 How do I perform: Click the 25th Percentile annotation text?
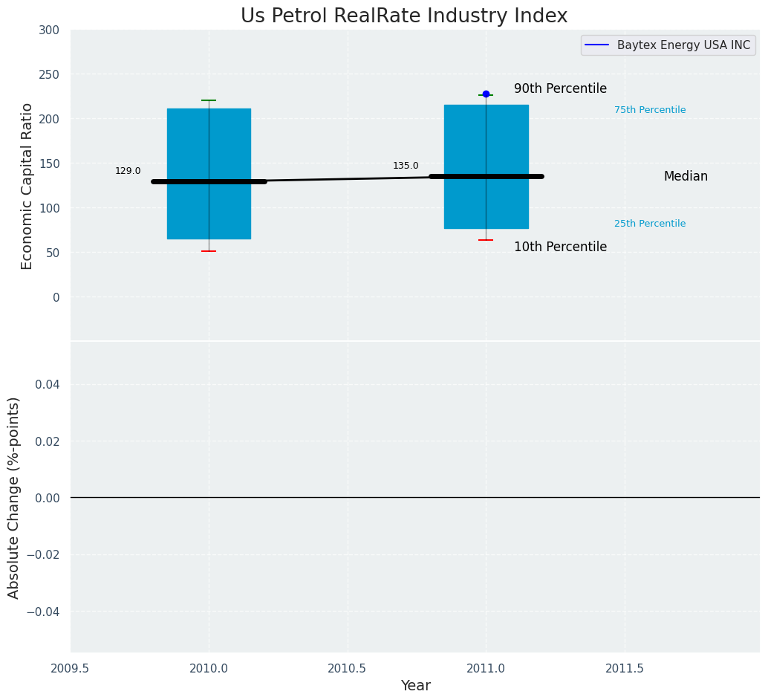[650, 224]
